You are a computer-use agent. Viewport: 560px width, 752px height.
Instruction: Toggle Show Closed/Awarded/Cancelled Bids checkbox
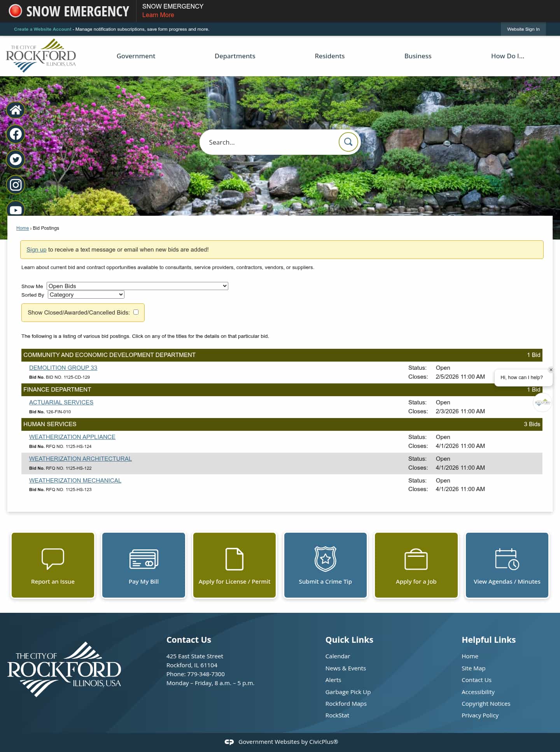tap(136, 312)
